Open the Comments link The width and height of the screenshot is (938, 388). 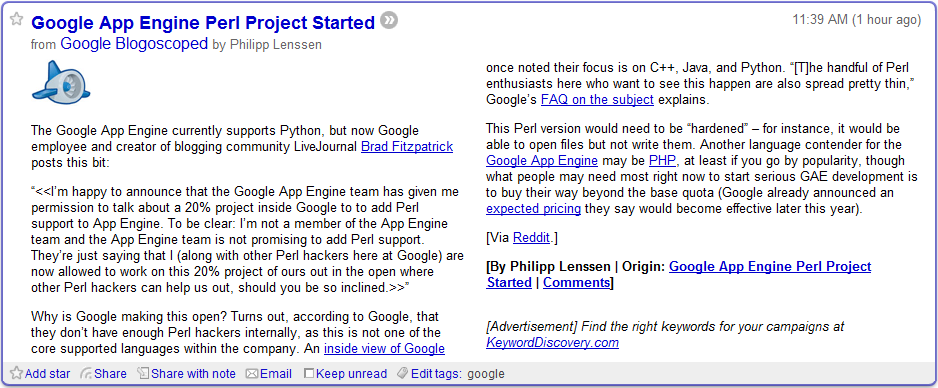[x=575, y=282]
